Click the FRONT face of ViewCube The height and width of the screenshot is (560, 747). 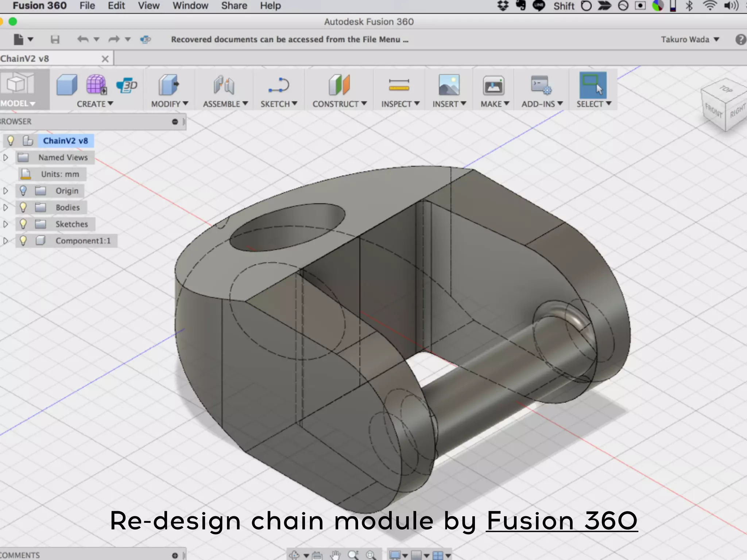pyautogui.click(x=714, y=110)
